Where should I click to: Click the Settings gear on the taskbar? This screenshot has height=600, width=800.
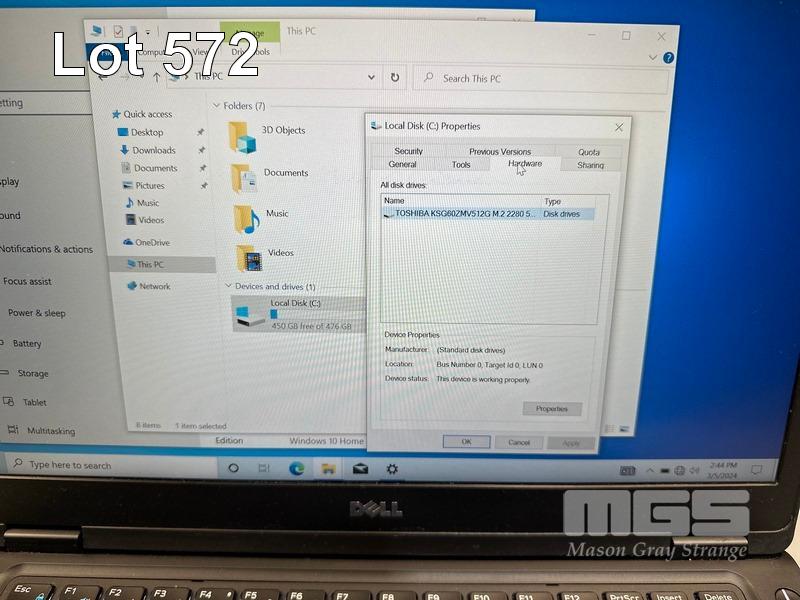(x=392, y=468)
